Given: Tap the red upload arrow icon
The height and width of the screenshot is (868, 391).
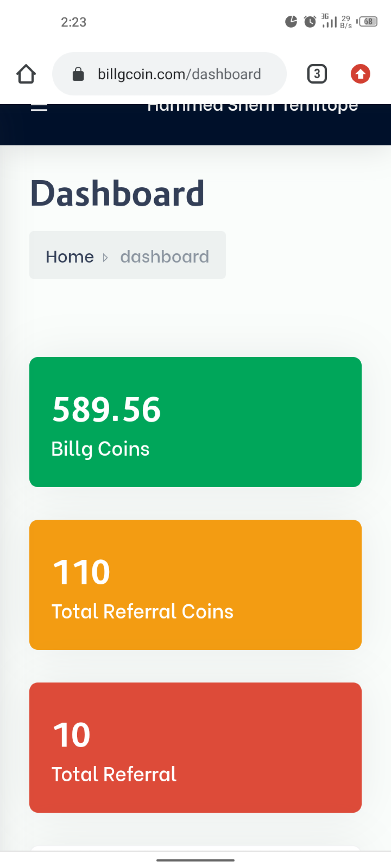Looking at the screenshot, I should coord(360,74).
